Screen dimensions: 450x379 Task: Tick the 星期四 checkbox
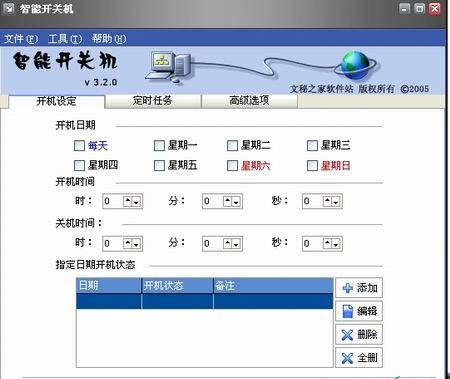(79, 165)
